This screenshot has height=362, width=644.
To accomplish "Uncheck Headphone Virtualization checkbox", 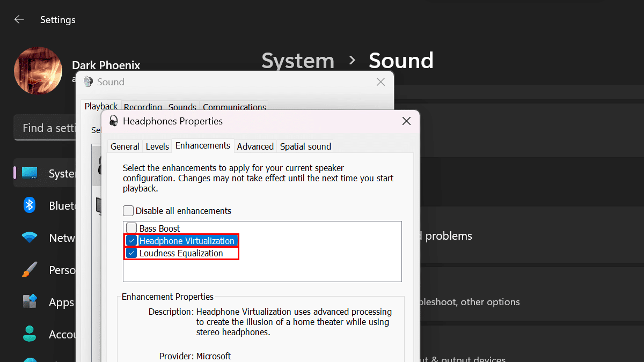I will (x=131, y=241).
